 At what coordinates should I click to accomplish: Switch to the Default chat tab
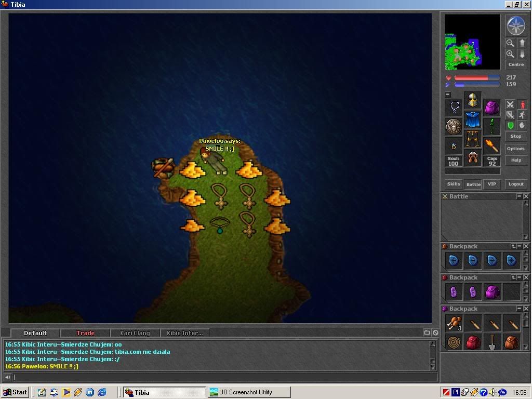pyautogui.click(x=35, y=333)
